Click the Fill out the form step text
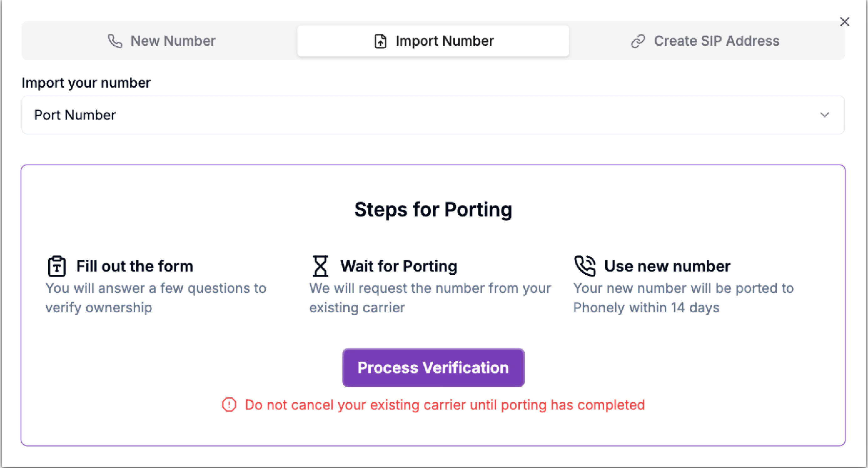 [134, 266]
